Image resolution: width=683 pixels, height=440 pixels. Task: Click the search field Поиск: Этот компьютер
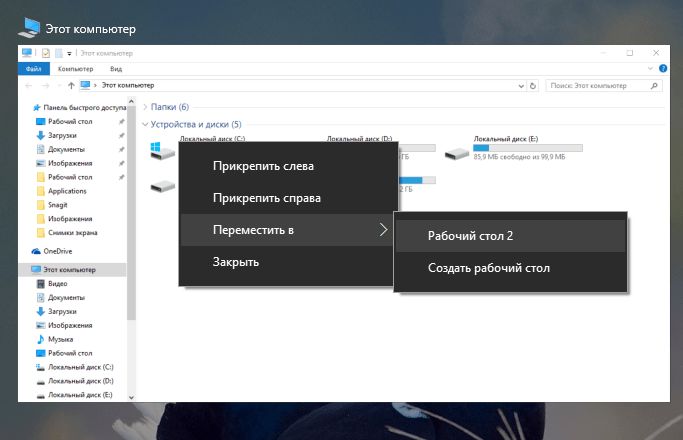click(x=600, y=86)
